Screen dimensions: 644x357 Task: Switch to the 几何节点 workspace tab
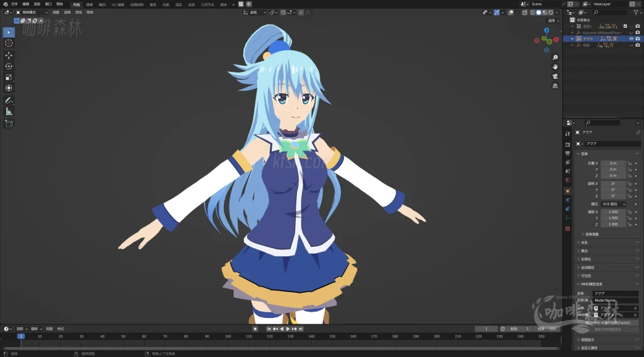(x=208, y=4)
